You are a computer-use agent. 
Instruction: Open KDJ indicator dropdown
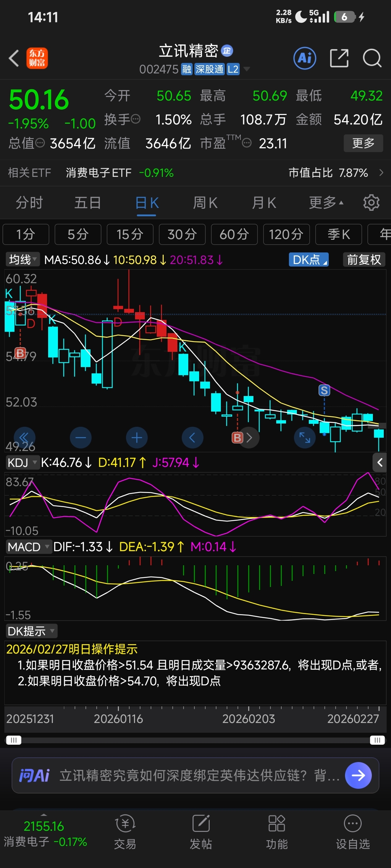(x=22, y=463)
